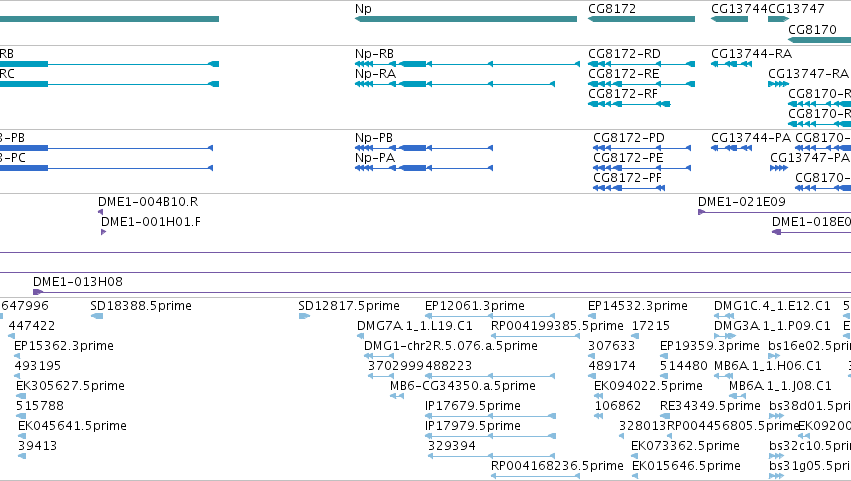This screenshot has width=851, height=481.
Task: Select protein CG13744-PA
Action: click(x=751, y=138)
